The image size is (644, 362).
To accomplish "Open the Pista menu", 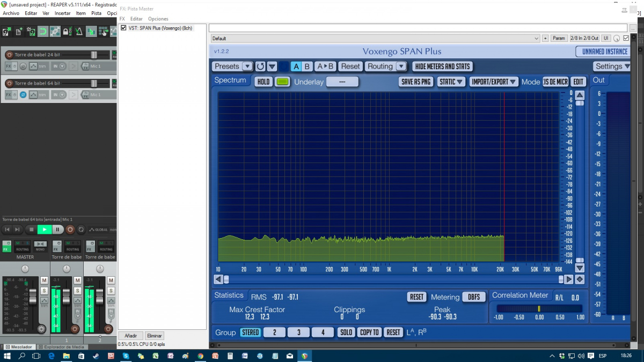I will coord(96,13).
